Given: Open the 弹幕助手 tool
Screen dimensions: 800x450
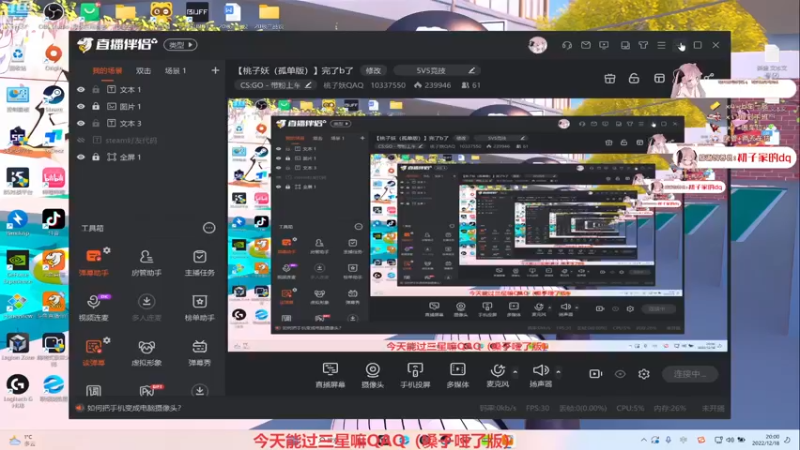Looking at the screenshot, I should pyautogui.click(x=93, y=262).
